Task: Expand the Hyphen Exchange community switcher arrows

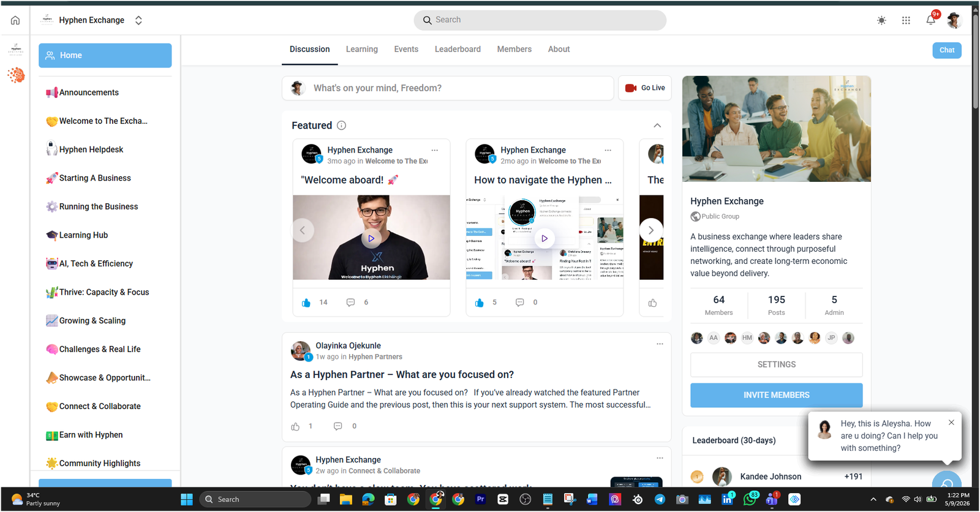Action: tap(138, 20)
